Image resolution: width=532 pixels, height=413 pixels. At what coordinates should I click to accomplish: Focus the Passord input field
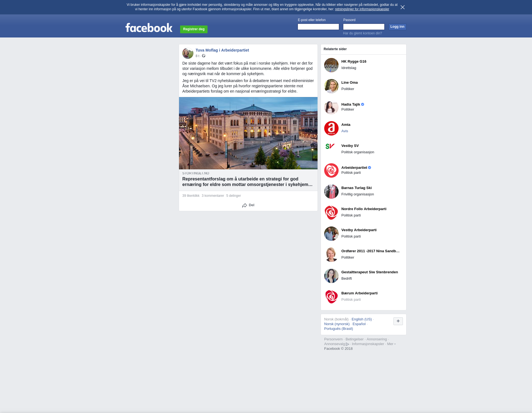coord(364,27)
